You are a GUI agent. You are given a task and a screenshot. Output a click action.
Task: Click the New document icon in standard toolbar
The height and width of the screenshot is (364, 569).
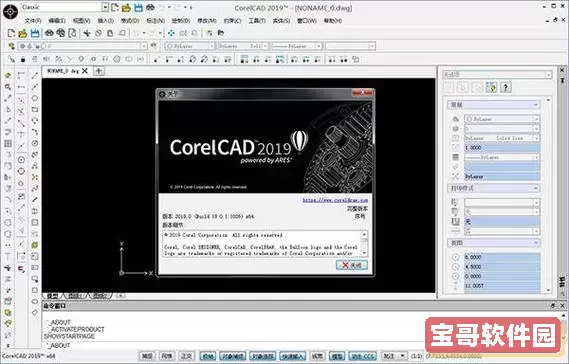[x=11, y=33]
